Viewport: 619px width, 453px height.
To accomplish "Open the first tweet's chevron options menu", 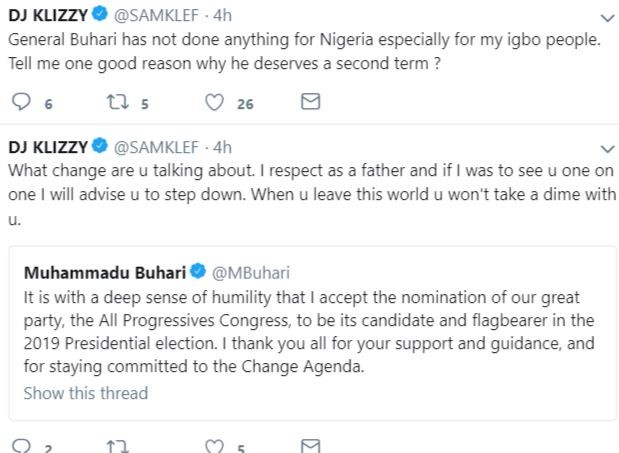I will coord(606,18).
